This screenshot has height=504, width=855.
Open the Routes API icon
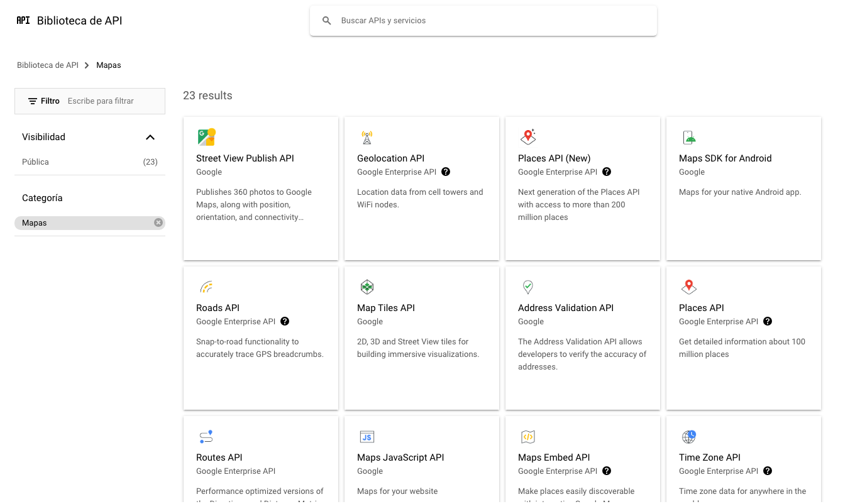(x=206, y=436)
